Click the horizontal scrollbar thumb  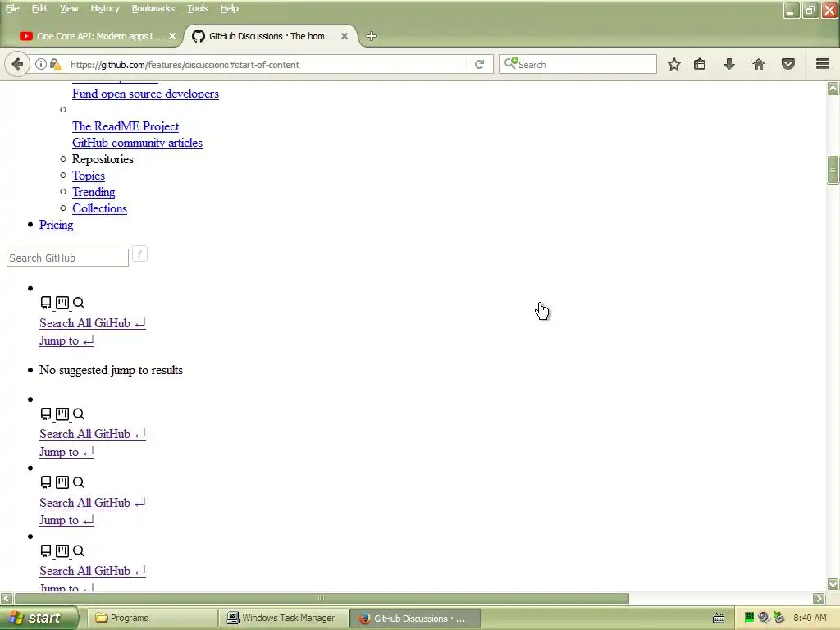[x=322, y=598]
